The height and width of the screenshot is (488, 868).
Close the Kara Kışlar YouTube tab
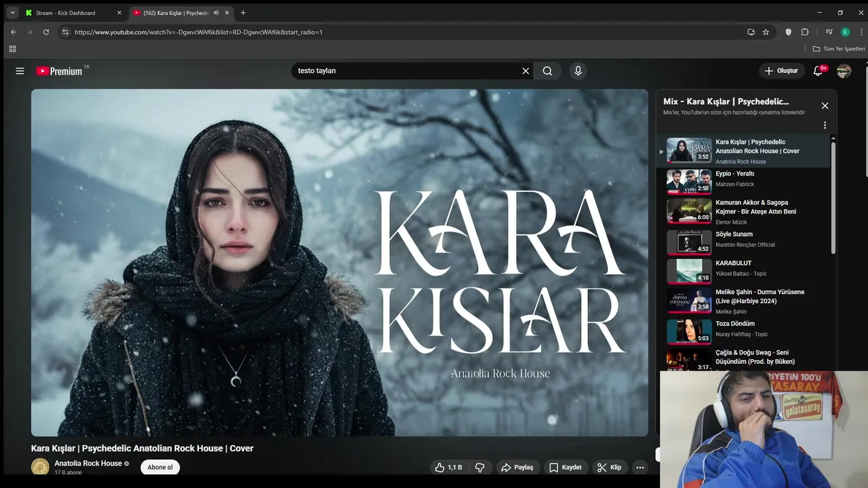tap(227, 13)
